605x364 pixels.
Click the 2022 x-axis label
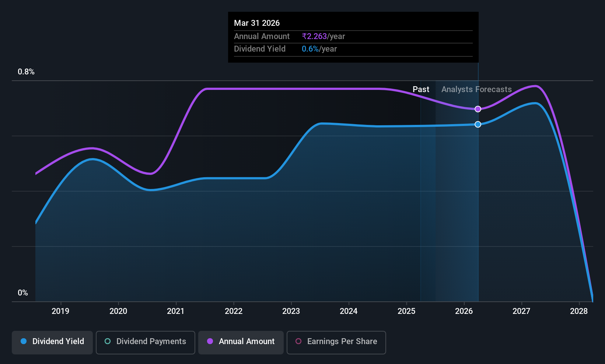click(x=234, y=311)
